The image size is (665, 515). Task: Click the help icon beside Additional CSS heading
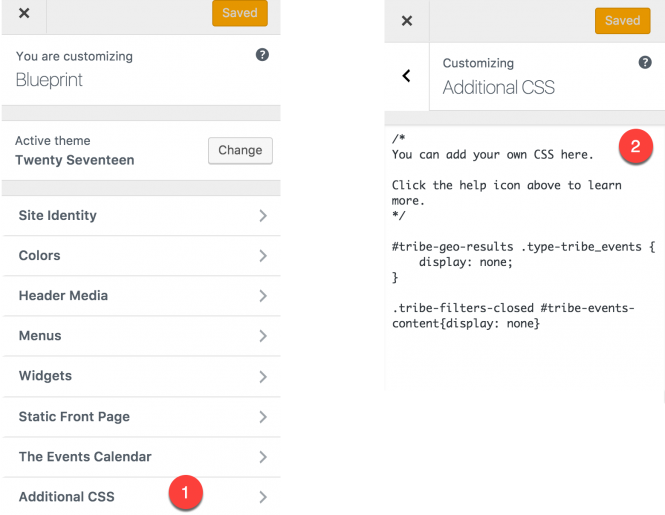[645, 62]
